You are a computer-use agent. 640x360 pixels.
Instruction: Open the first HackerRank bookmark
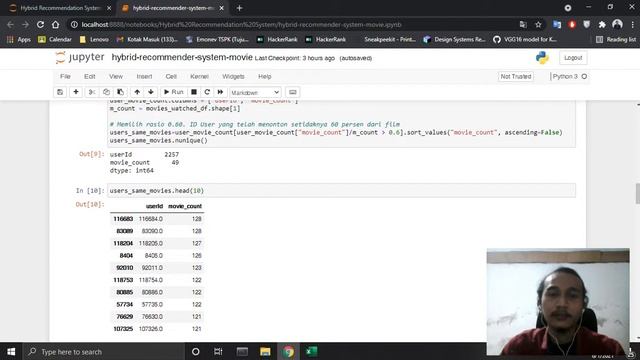tap(277, 39)
